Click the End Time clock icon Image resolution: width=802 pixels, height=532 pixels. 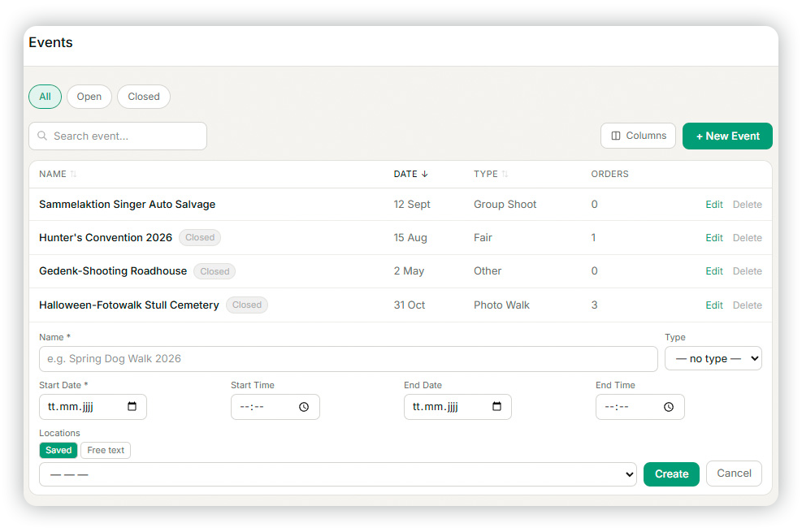[x=669, y=407]
